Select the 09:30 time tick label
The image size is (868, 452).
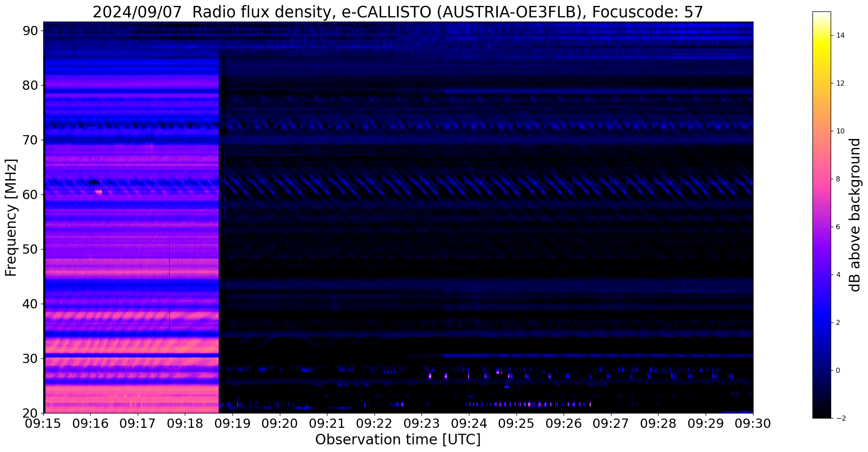(x=753, y=424)
